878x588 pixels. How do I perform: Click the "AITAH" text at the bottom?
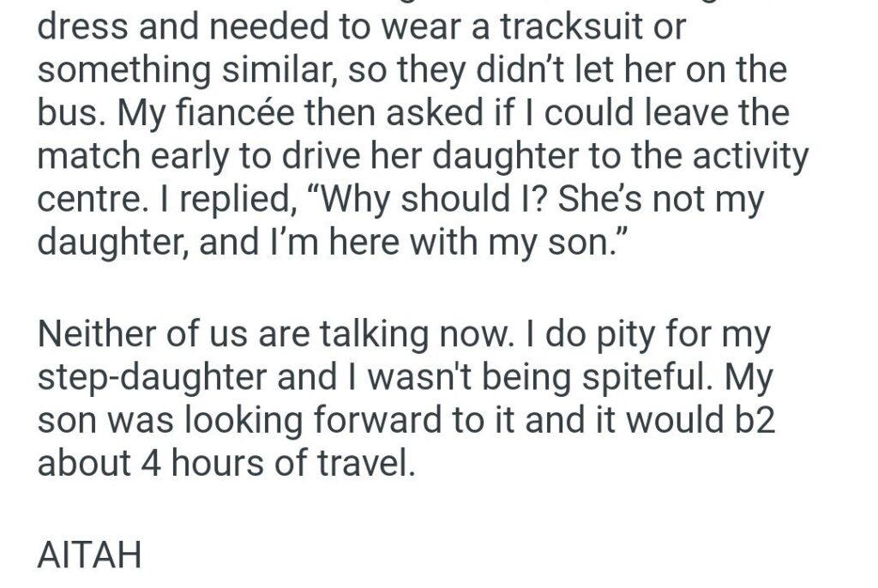[x=89, y=556]
